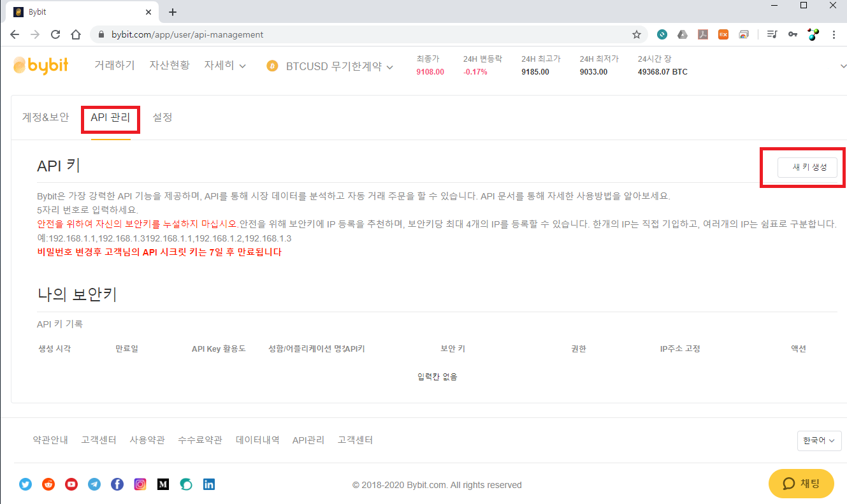Screen dimensions: 847x504
Task: Expand BTCUSD 무기한계약 contract selector
Action: (x=339, y=66)
